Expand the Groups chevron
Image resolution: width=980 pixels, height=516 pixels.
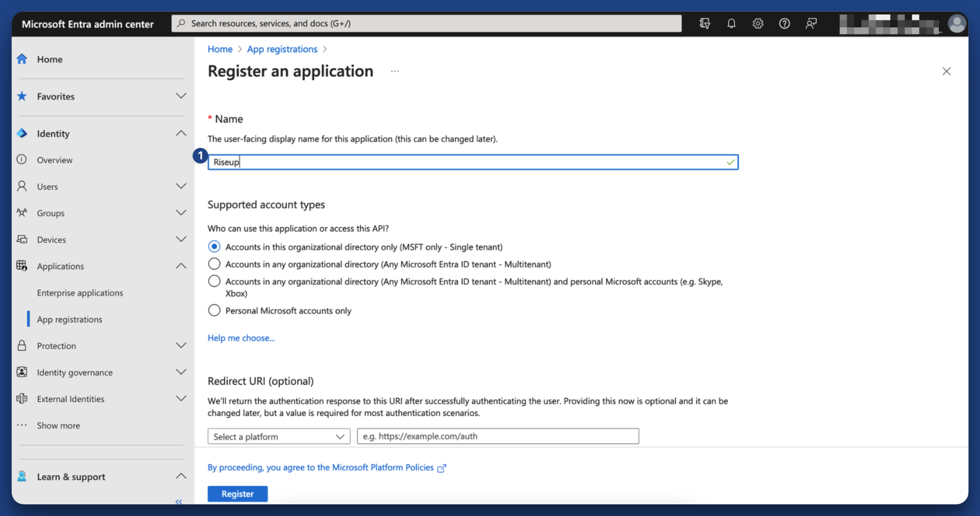181,212
